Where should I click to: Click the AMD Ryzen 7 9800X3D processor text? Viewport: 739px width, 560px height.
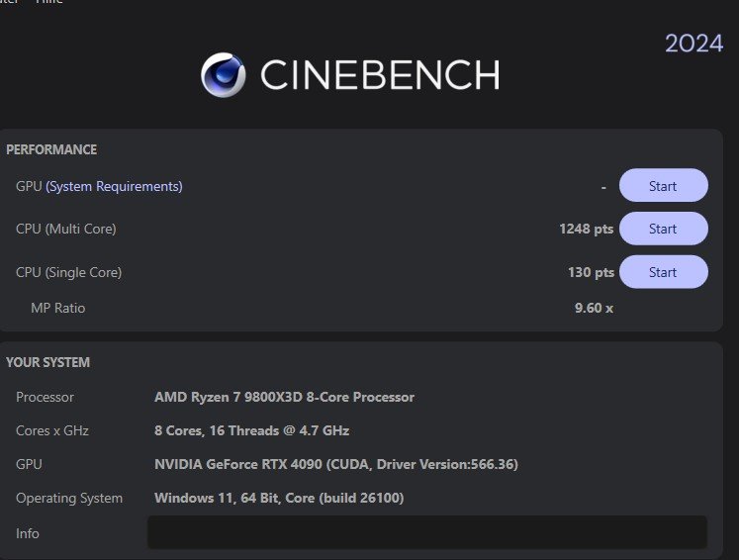click(284, 397)
